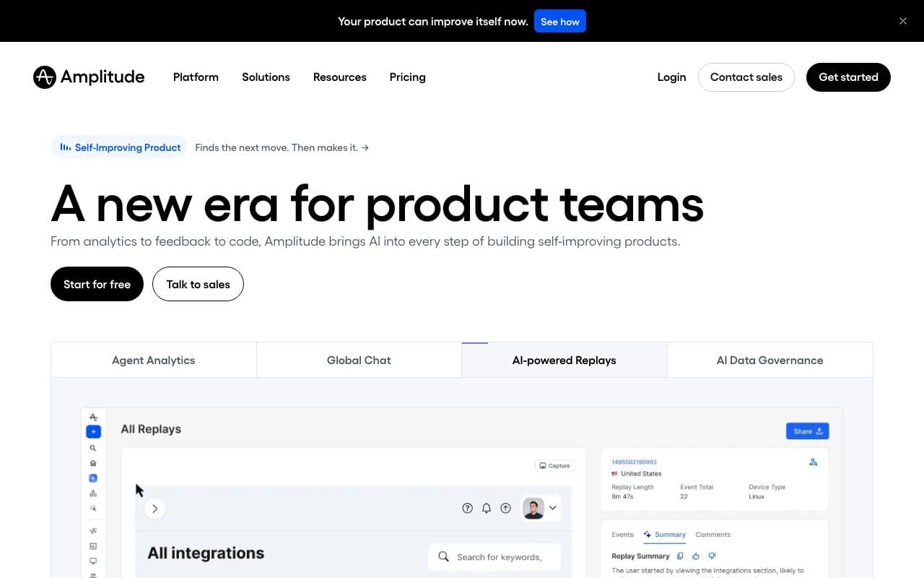Image resolution: width=924 pixels, height=578 pixels.
Task: Switch to the Agent Analytics tab
Action: (154, 360)
